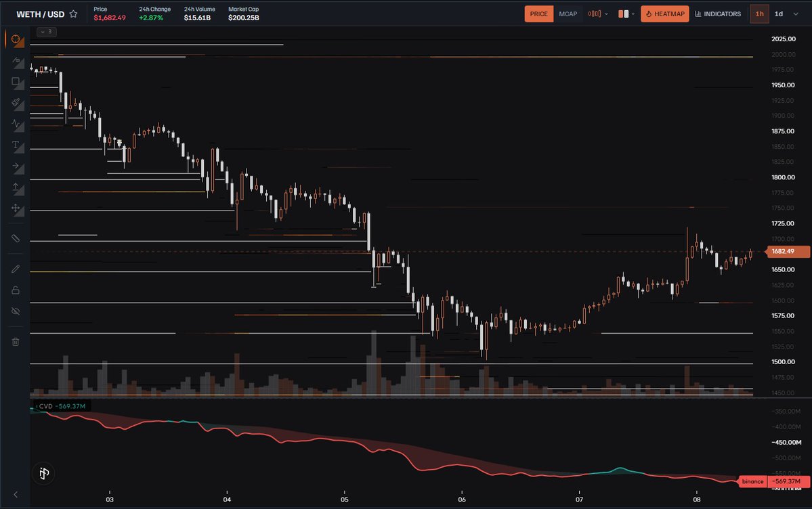Switch chart to PRICE mode
812x509 pixels.
[538, 14]
